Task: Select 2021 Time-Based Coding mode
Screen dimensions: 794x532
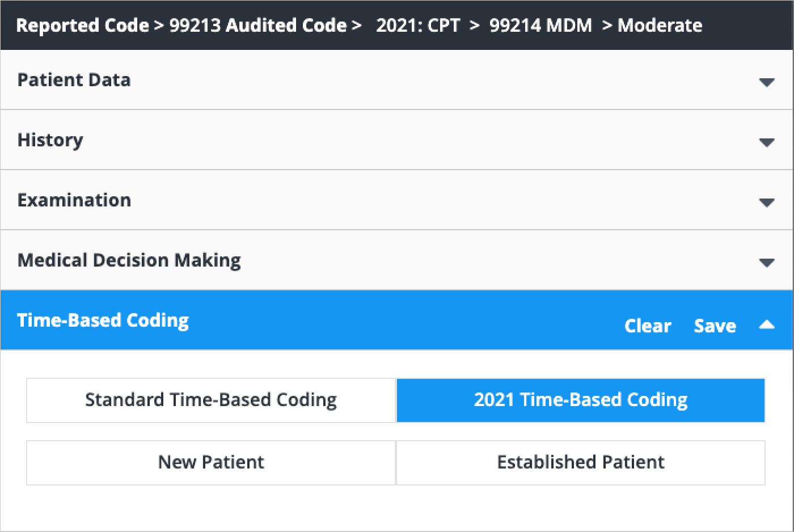Action: (580, 400)
